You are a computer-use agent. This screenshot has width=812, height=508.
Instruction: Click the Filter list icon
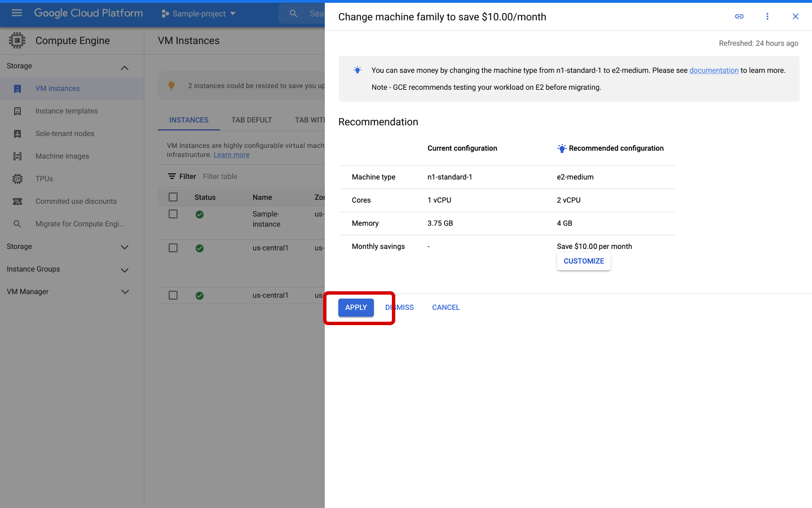point(172,177)
